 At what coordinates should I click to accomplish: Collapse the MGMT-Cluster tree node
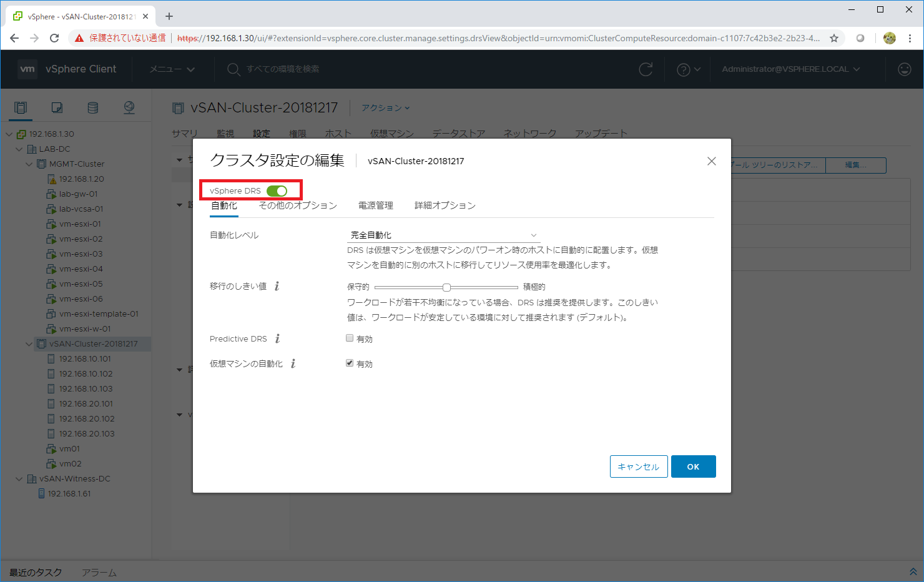pyautogui.click(x=29, y=164)
